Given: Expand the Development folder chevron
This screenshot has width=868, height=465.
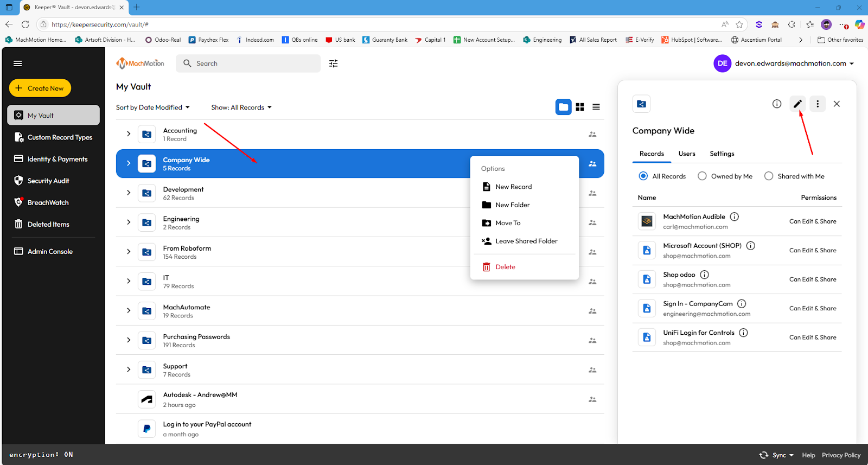Looking at the screenshot, I should click(x=129, y=193).
